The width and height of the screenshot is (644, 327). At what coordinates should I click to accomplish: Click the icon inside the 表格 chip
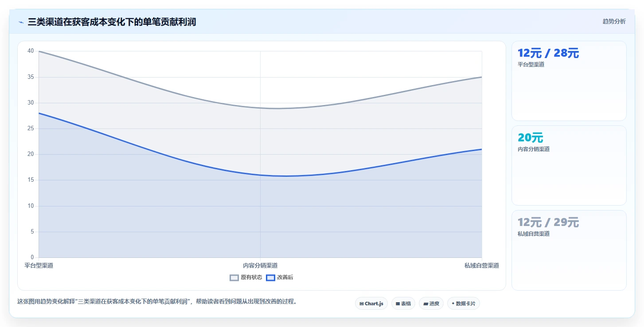(x=398, y=304)
